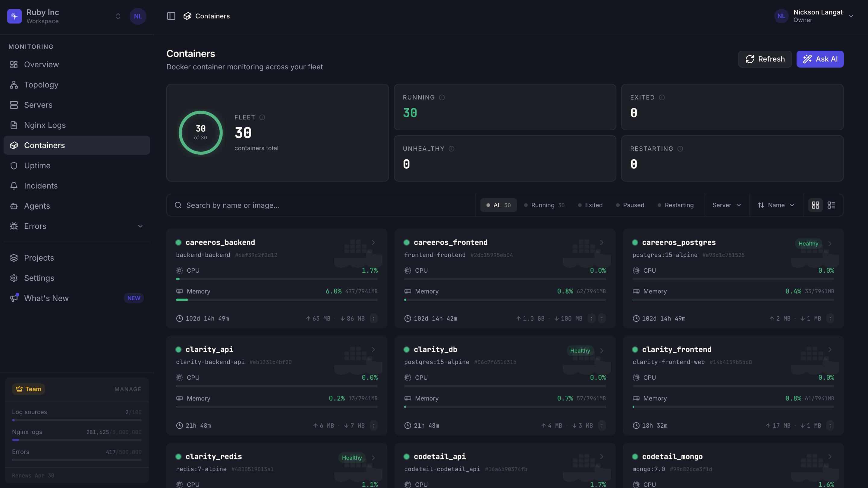The height and width of the screenshot is (488, 868).
Task: Click the Ruby Inc workspace logo
Action: click(14, 16)
